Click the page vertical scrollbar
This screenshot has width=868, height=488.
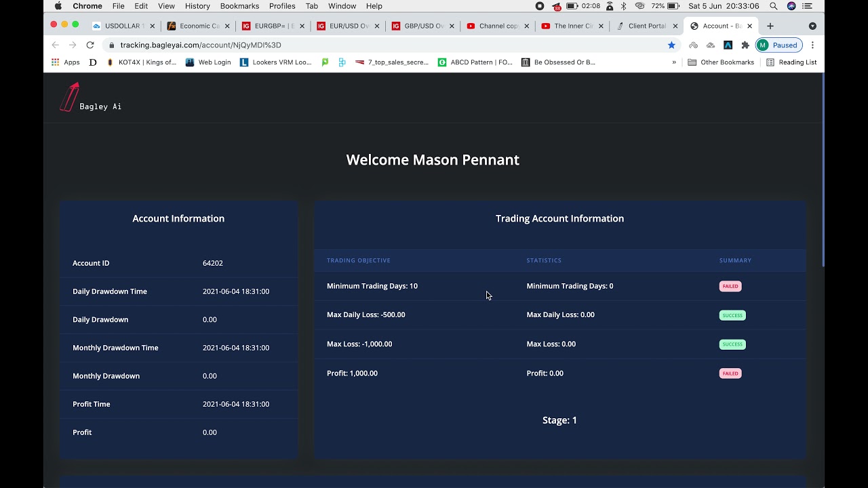coord(823,169)
